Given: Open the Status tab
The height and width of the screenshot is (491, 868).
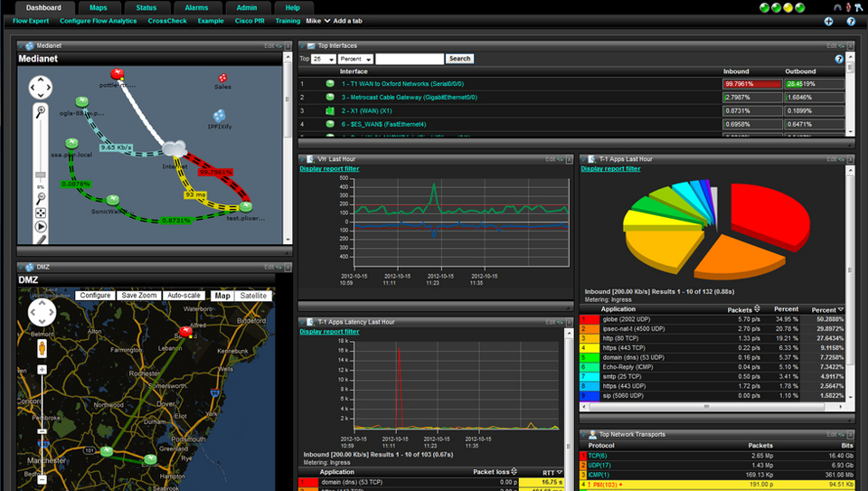Looking at the screenshot, I should [146, 8].
